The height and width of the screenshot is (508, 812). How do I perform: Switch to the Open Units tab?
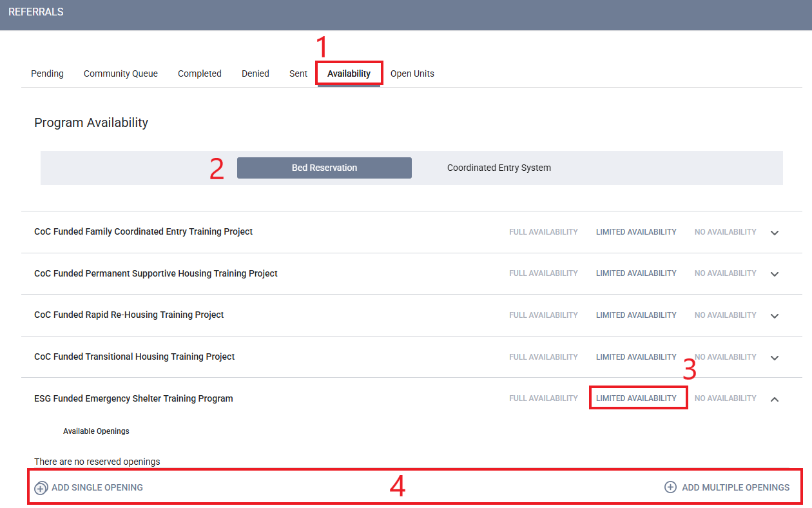[x=412, y=73]
